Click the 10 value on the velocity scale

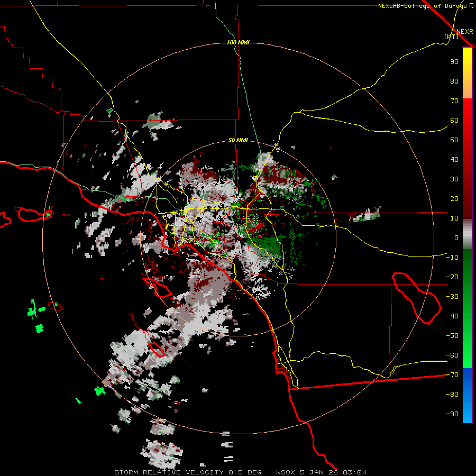coord(454,218)
